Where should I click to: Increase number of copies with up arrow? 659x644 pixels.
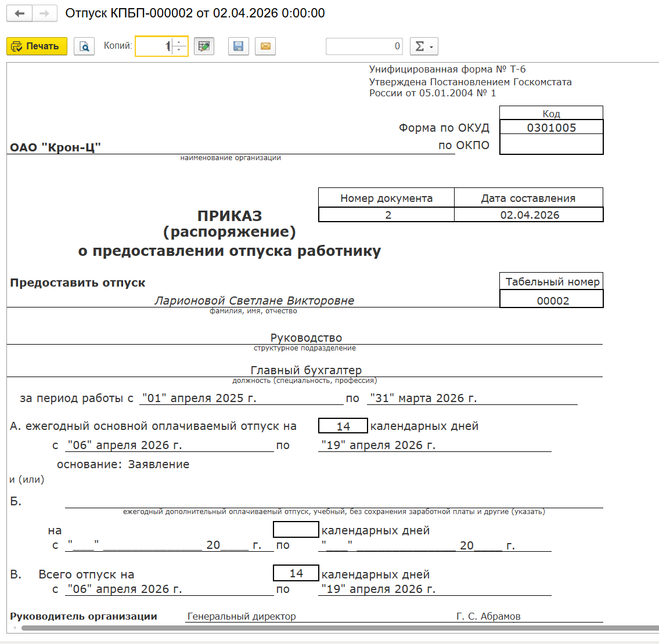[x=179, y=42]
